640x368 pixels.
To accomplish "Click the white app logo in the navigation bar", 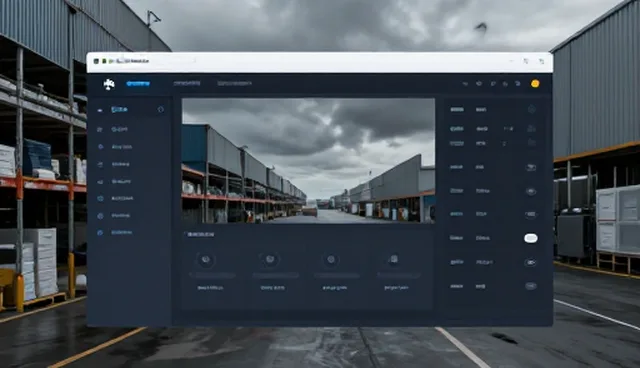I will [x=109, y=84].
